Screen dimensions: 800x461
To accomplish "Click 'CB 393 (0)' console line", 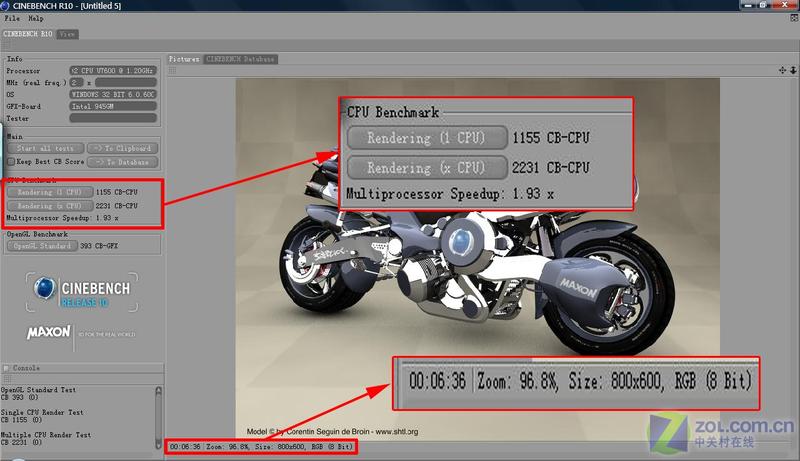I will coord(19,397).
